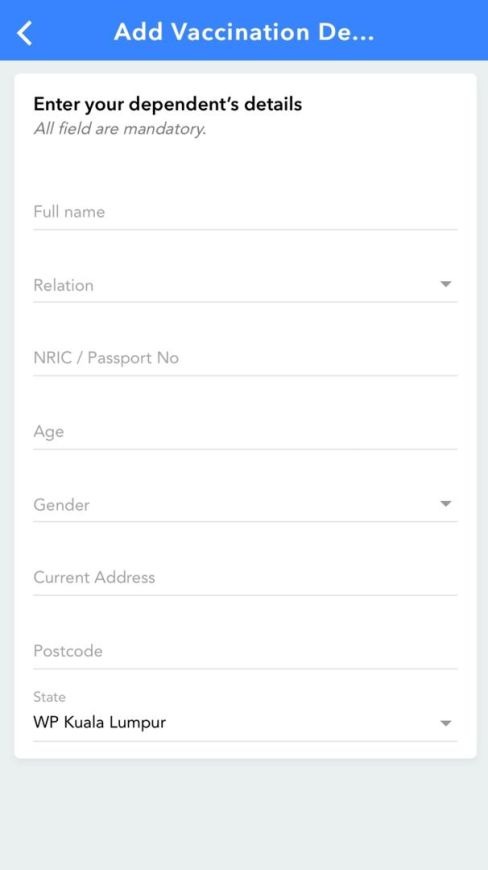This screenshot has width=488, height=870.
Task: Click the NRIC / Passport No field
Action: pyautogui.click(x=245, y=358)
